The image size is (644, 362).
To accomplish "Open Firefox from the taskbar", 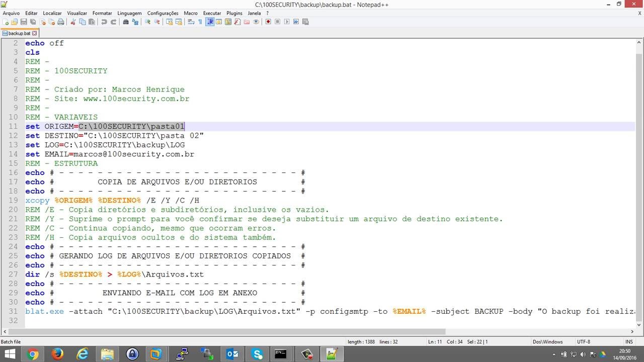I will (x=57, y=354).
